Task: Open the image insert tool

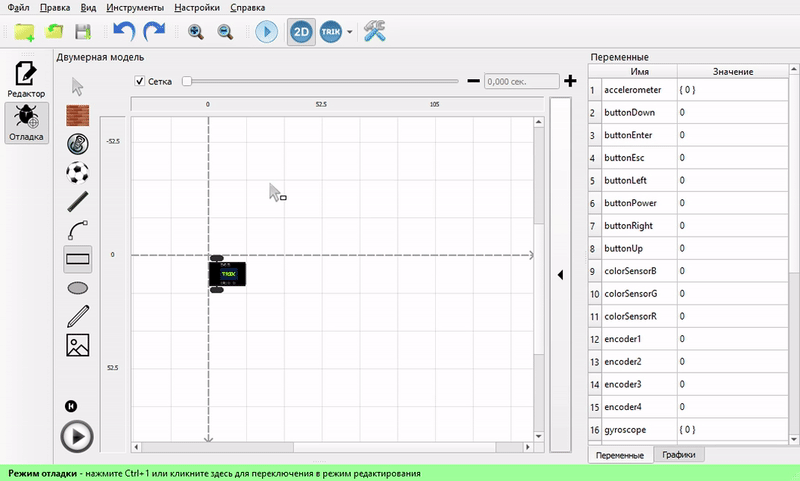Action: click(x=78, y=345)
